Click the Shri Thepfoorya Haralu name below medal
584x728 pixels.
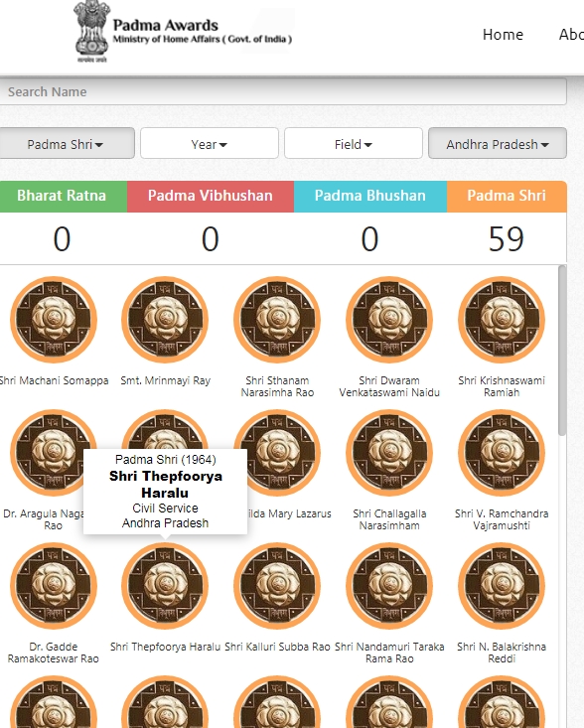[x=165, y=647]
